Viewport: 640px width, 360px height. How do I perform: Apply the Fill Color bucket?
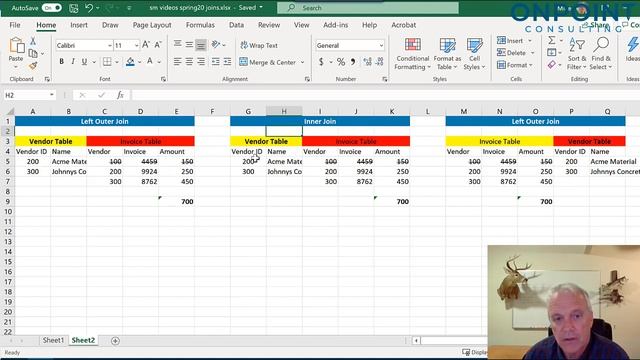130,62
